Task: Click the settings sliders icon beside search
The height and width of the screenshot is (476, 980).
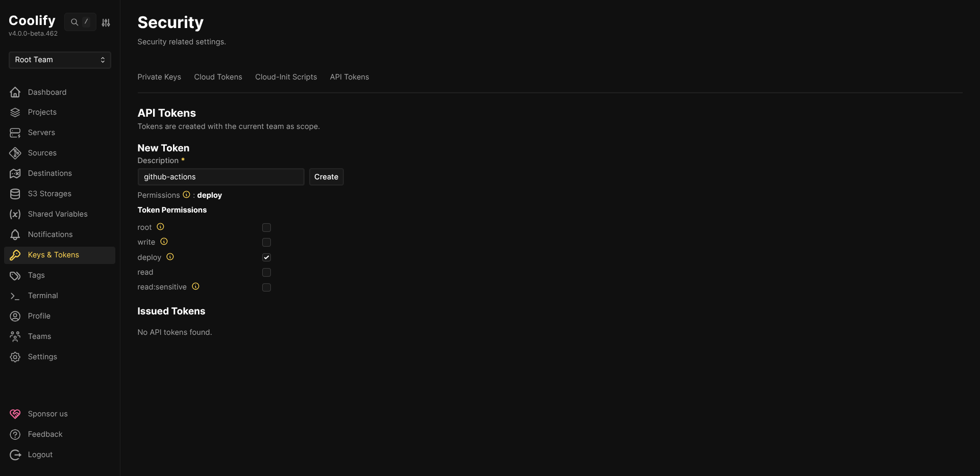Action: [106, 22]
